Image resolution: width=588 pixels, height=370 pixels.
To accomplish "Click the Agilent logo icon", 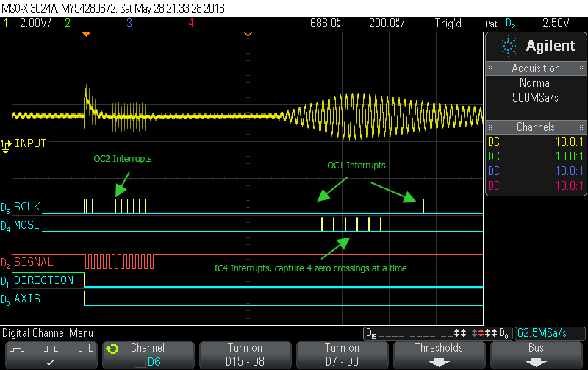I will (509, 46).
